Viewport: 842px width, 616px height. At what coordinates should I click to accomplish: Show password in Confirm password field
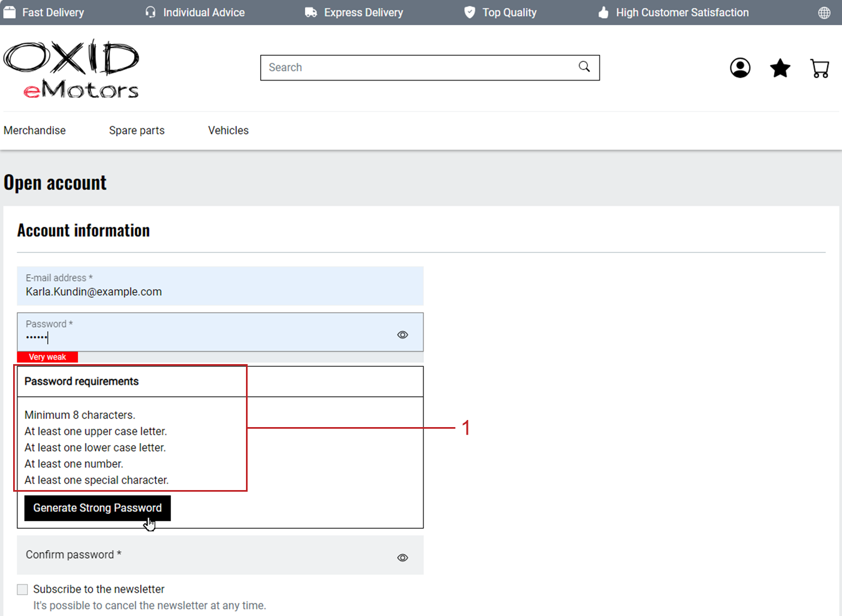(403, 557)
